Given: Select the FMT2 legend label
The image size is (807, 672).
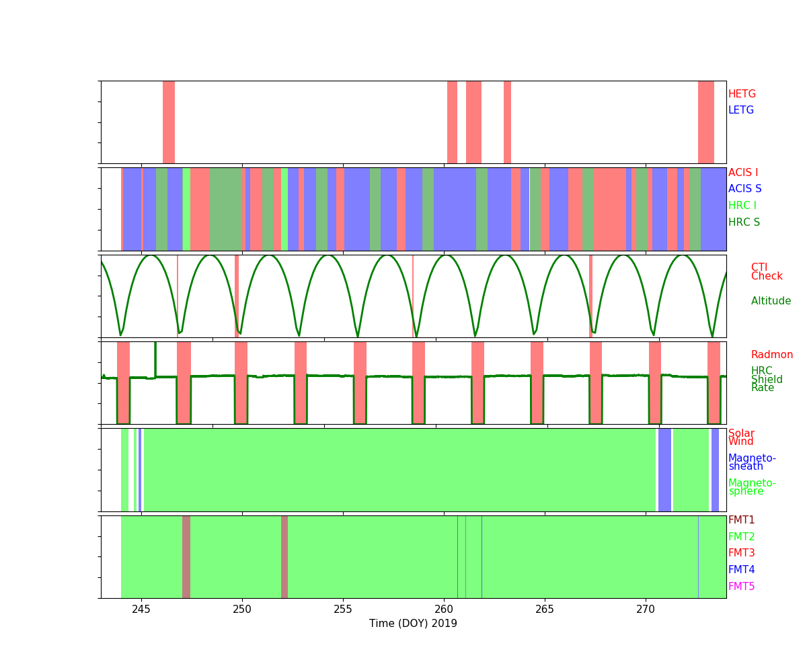Looking at the screenshot, I should [742, 537].
